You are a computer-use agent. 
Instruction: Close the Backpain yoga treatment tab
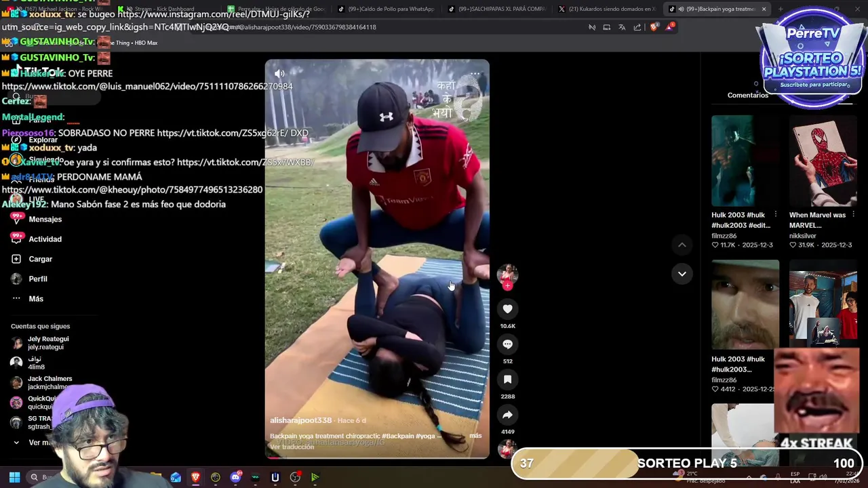point(764,9)
